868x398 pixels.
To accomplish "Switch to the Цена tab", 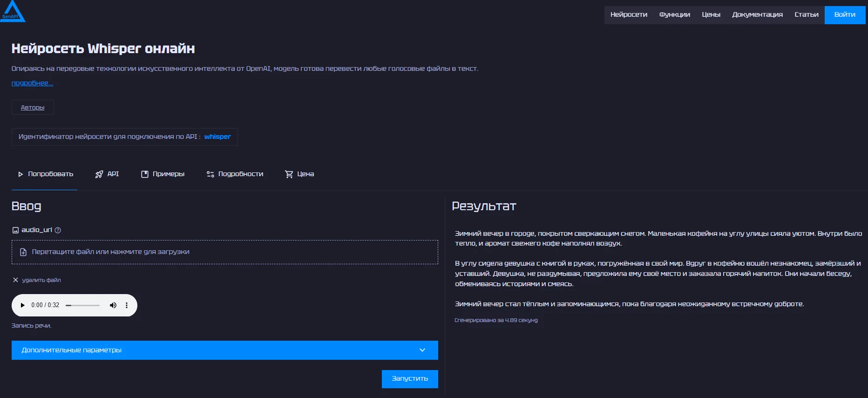I will (299, 174).
